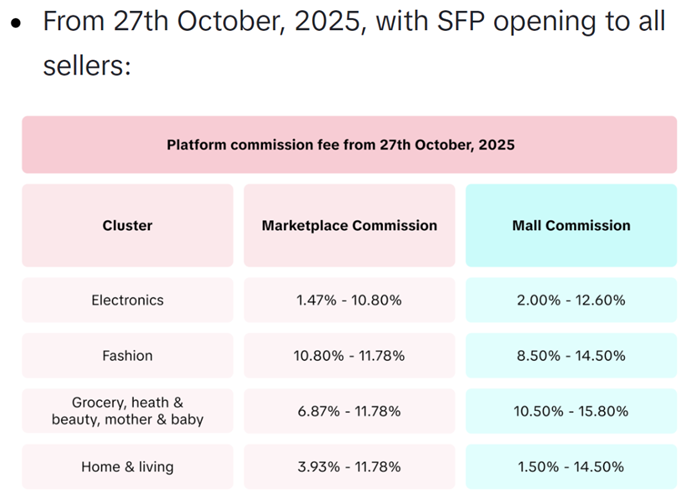Screen dimensions: 695x501
Task: Select the 8.50% - 14.50% mall commission cell
Action: pos(571,355)
